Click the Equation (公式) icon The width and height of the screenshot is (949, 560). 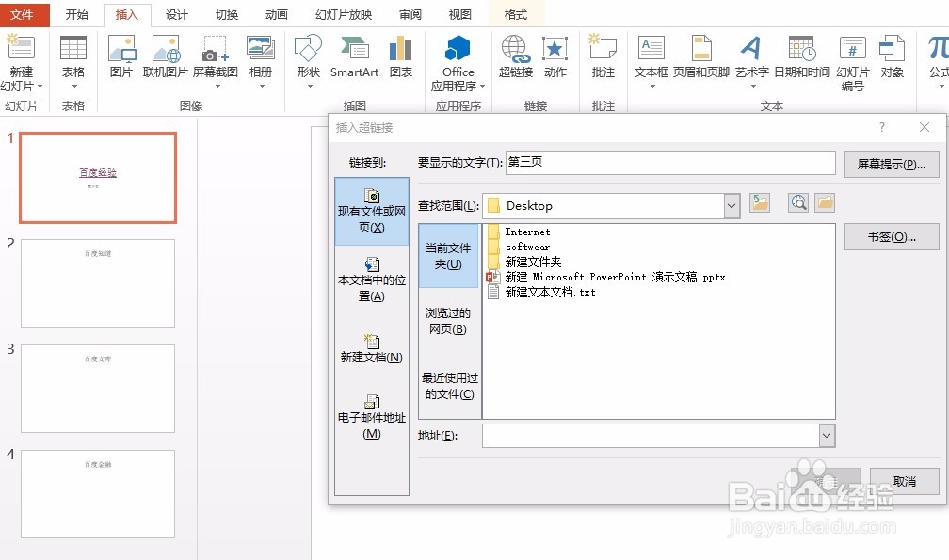(x=938, y=48)
